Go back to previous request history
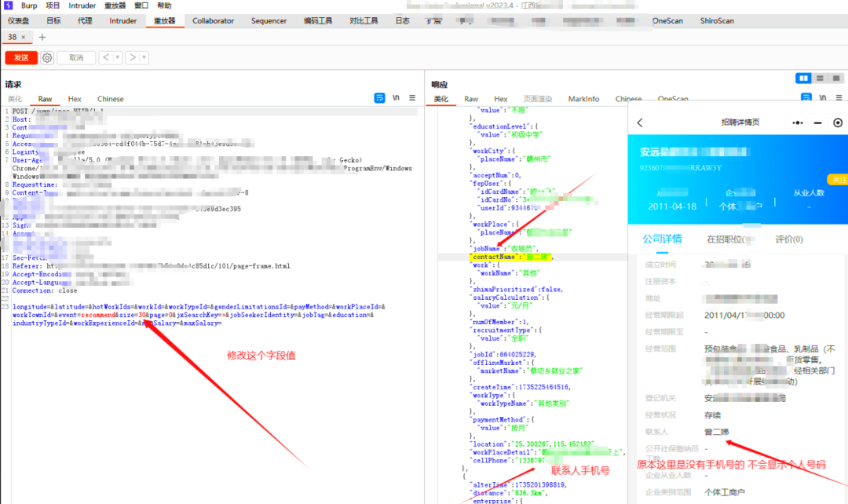The image size is (848, 504). pos(106,57)
